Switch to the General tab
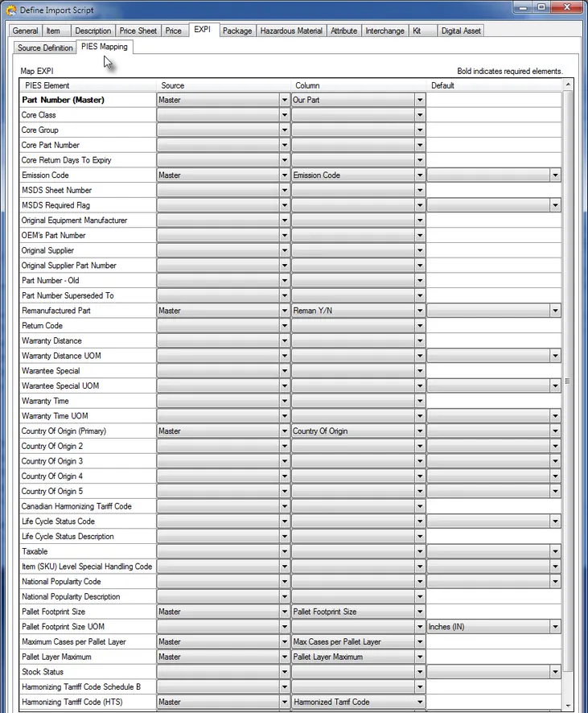This screenshot has height=713, width=588. 25,31
